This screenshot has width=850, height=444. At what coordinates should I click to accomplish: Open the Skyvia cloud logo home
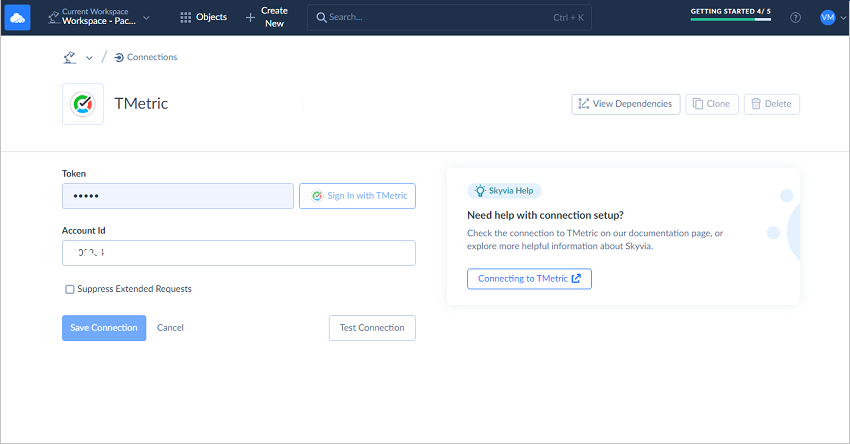pos(17,17)
